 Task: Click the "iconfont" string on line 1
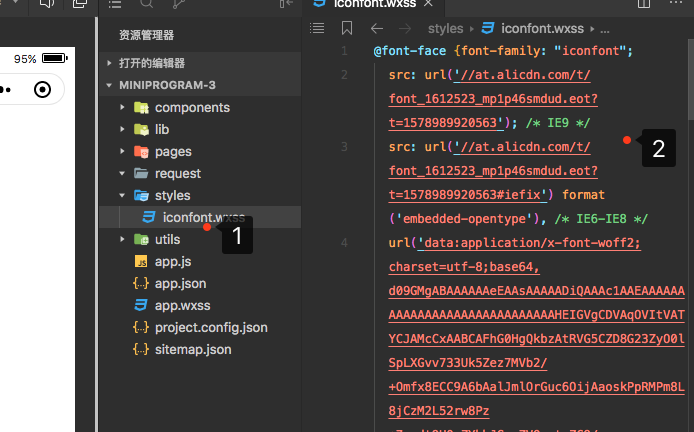pos(590,51)
